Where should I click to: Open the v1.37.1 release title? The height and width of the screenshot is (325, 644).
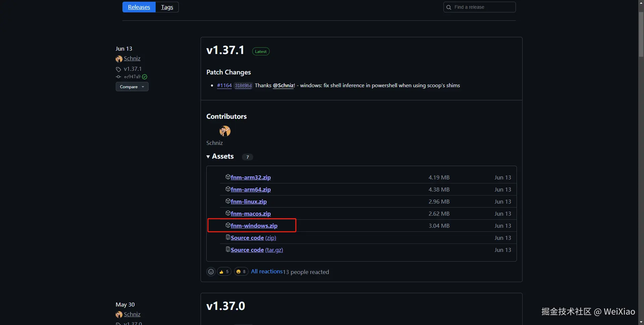coord(225,50)
